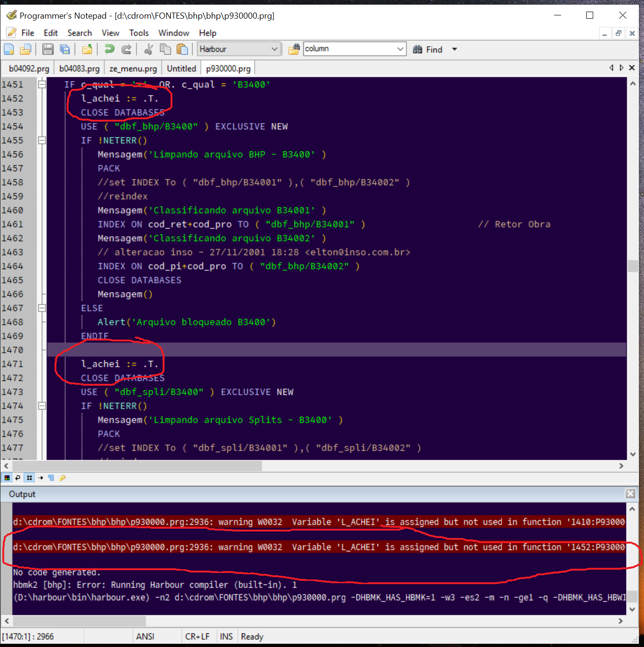The height and width of the screenshot is (647, 644).
Task: Collapse the fold marker at line 1455
Action: [x=42, y=140]
